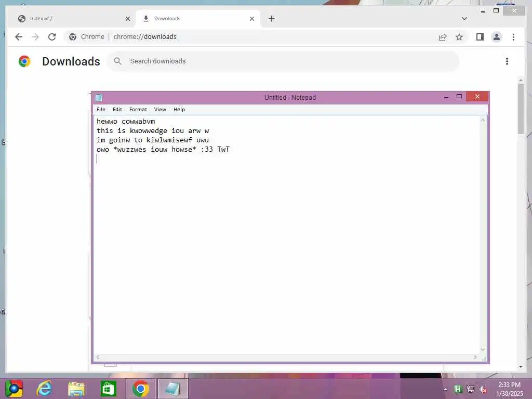Open Notepad Format menu
Screen dimensions: 532x399
138,110
